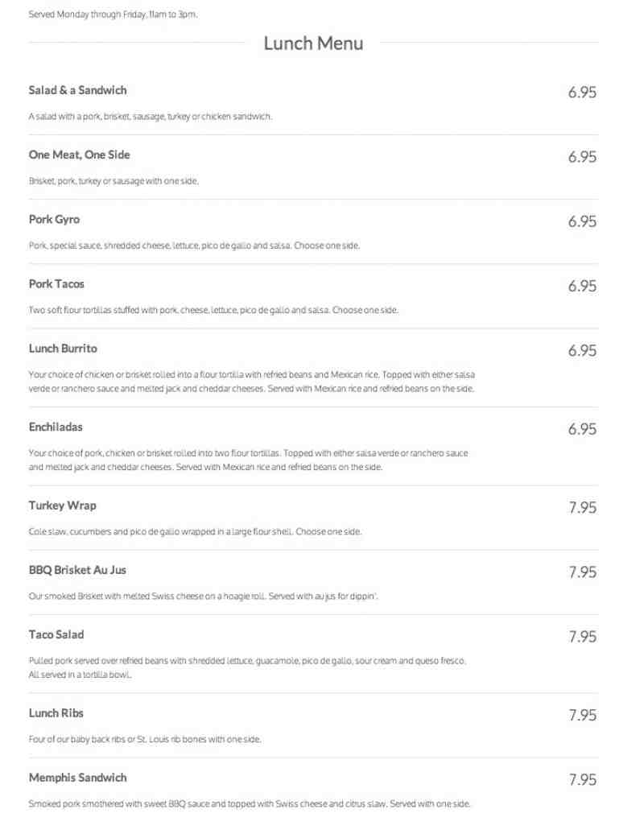This screenshot has height=834, width=644.
Task: Click the Lunch Menu heading
Action: tap(313, 43)
